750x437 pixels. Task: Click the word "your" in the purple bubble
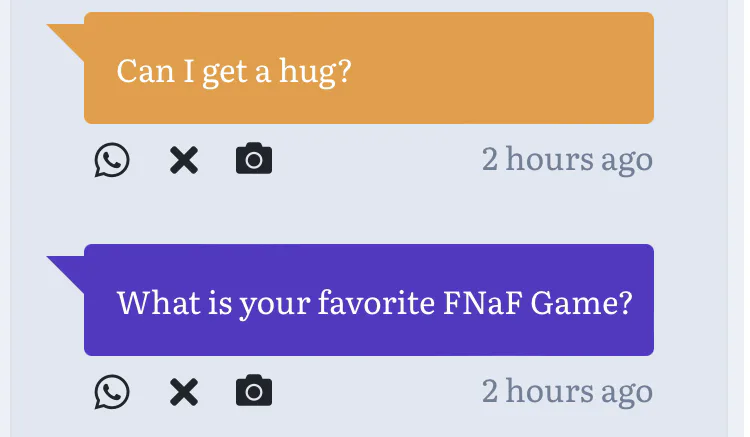pyautogui.click(x=274, y=304)
